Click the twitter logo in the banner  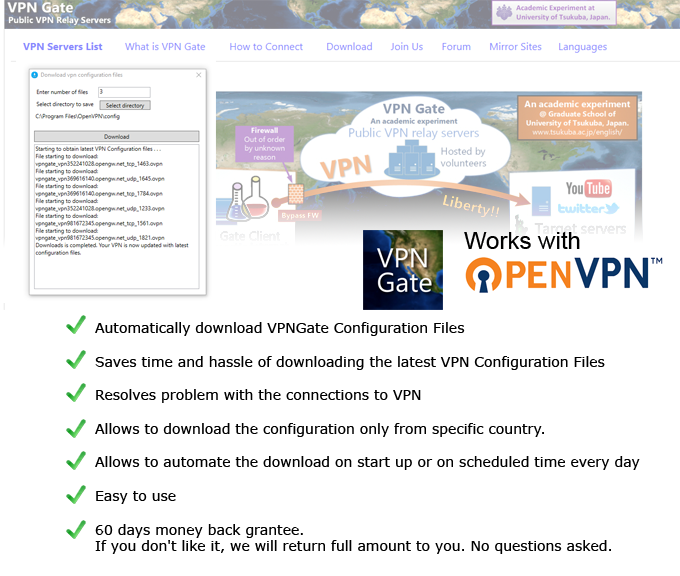[x=588, y=209]
